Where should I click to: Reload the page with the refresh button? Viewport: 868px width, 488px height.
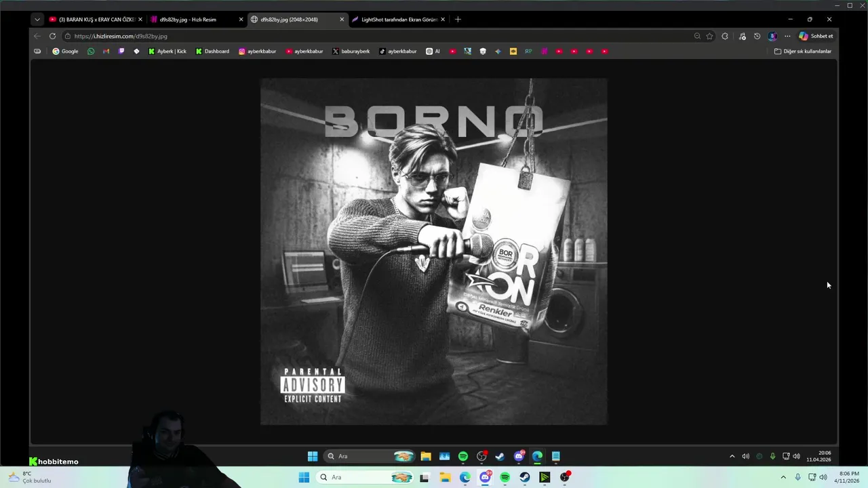(52, 36)
